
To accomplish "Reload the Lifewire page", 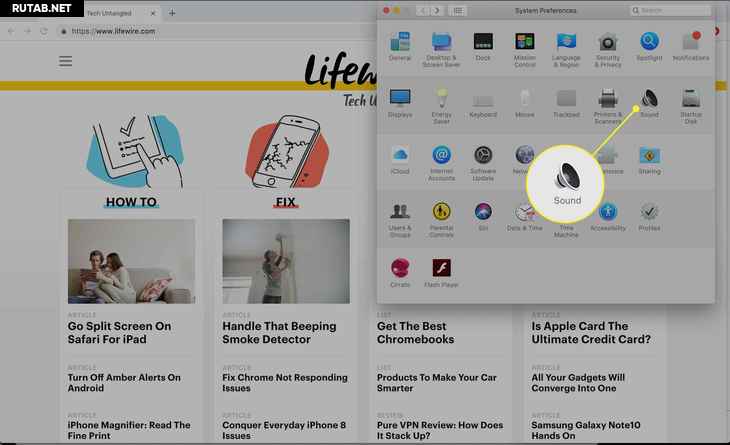I will (44, 31).
